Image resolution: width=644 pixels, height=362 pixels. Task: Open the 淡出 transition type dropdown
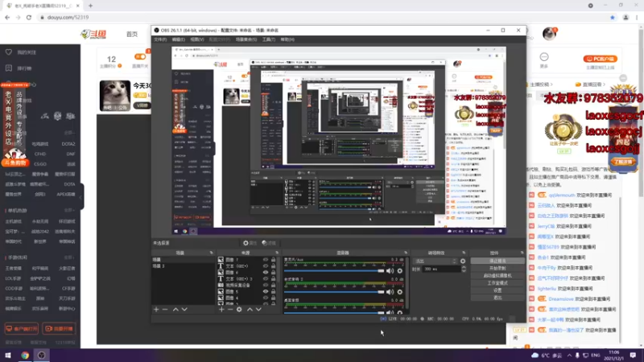(x=435, y=261)
